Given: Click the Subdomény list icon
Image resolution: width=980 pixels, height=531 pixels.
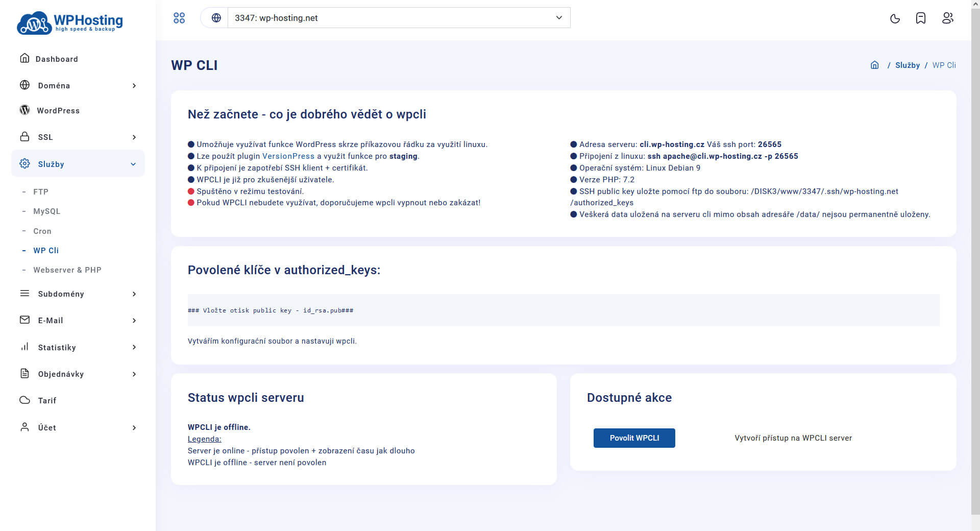Looking at the screenshot, I should (x=24, y=294).
